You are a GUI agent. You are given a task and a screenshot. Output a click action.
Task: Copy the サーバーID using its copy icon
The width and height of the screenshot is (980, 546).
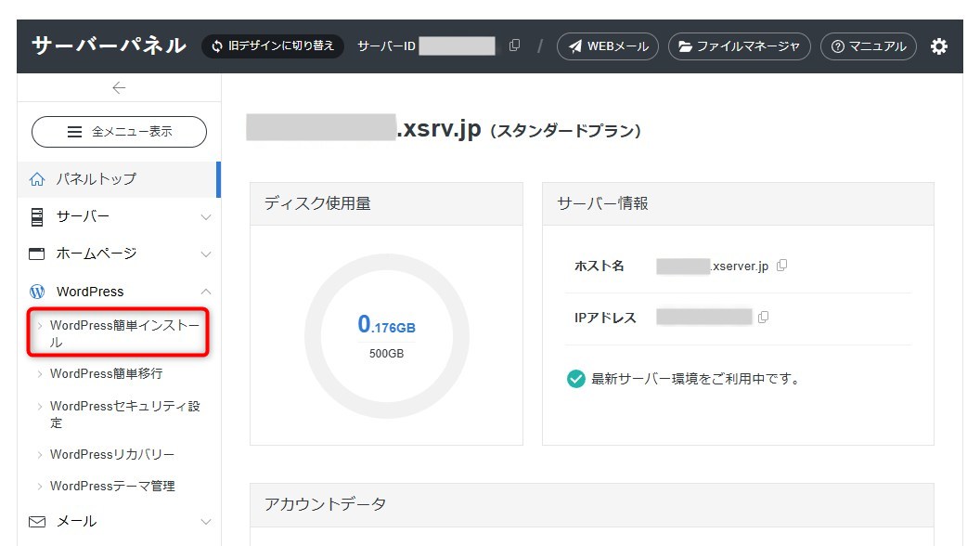[x=514, y=43]
